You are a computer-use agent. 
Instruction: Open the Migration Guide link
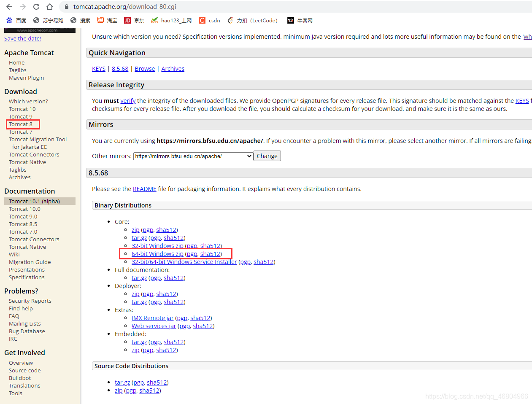click(x=30, y=262)
